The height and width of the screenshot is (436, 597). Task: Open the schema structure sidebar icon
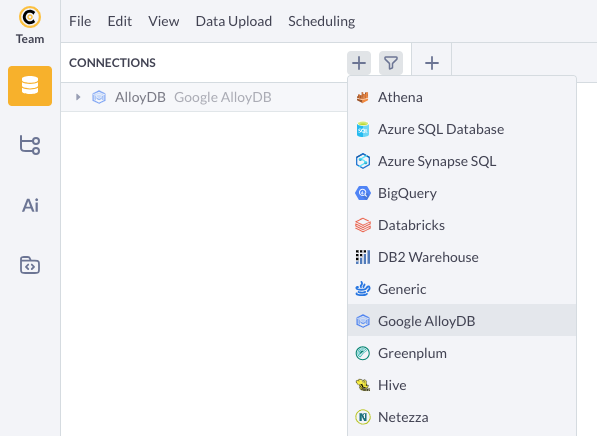click(x=30, y=145)
